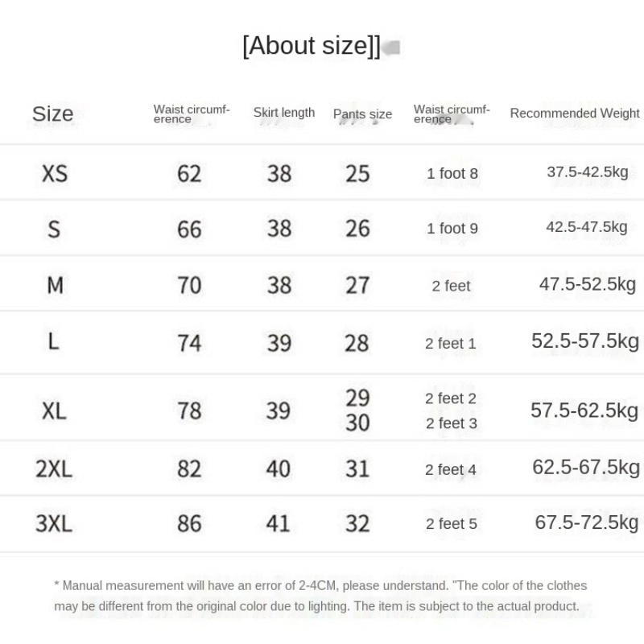Click waist value 62 in XS row

point(189,173)
